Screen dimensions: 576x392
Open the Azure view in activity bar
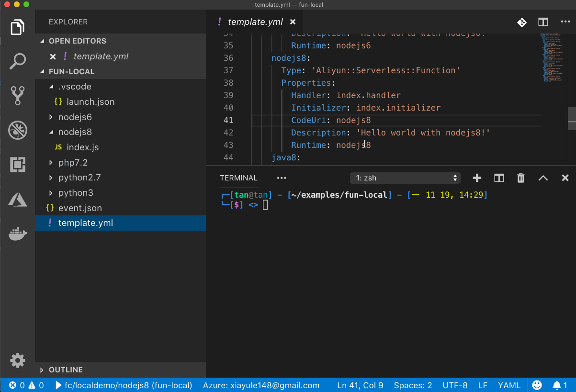(x=18, y=199)
